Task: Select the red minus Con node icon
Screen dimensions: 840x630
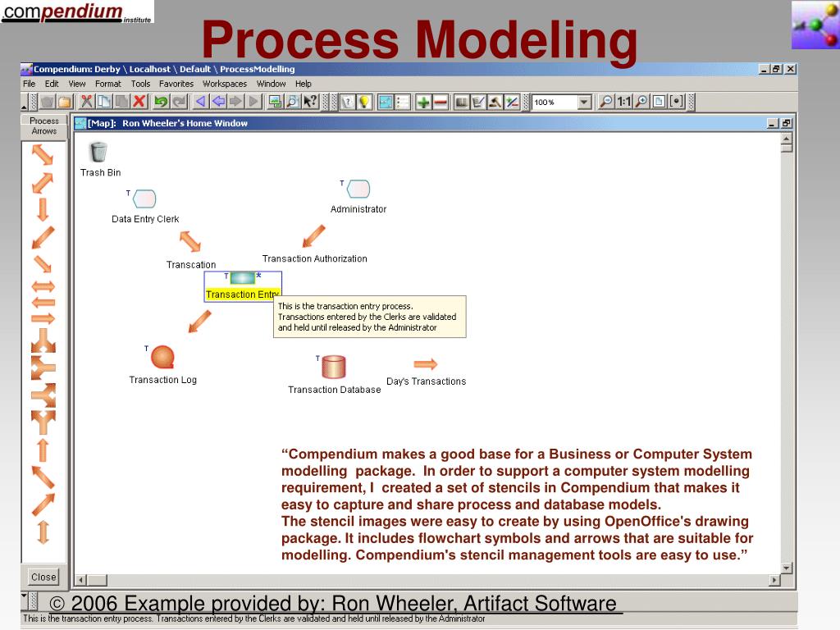Action: (441, 101)
